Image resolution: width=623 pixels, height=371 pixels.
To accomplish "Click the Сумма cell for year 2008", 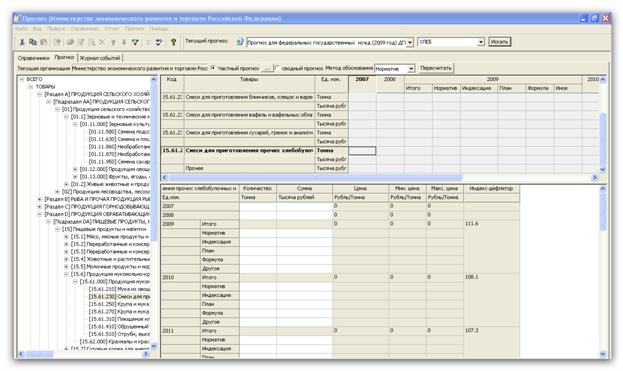I will coord(304,215).
